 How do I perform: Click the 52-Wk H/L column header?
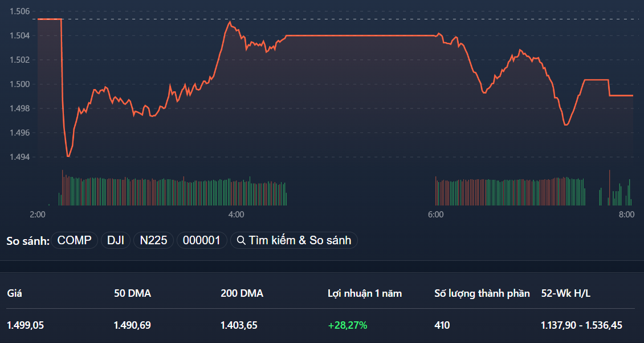coord(566,293)
